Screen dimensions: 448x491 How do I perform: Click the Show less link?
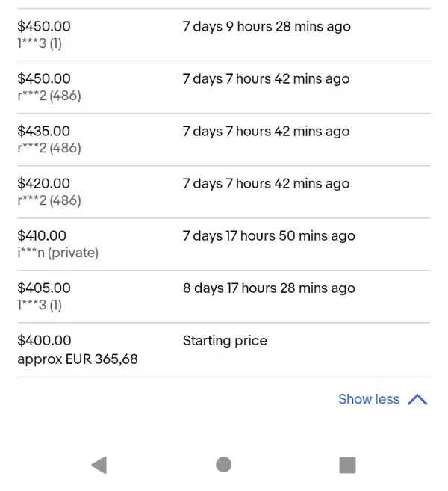[369, 399]
